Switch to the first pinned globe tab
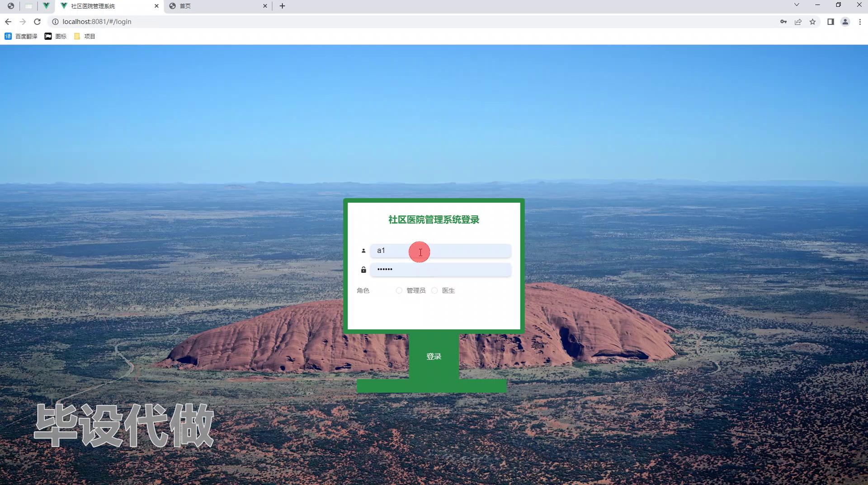The width and height of the screenshot is (868, 485). point(11,6)
